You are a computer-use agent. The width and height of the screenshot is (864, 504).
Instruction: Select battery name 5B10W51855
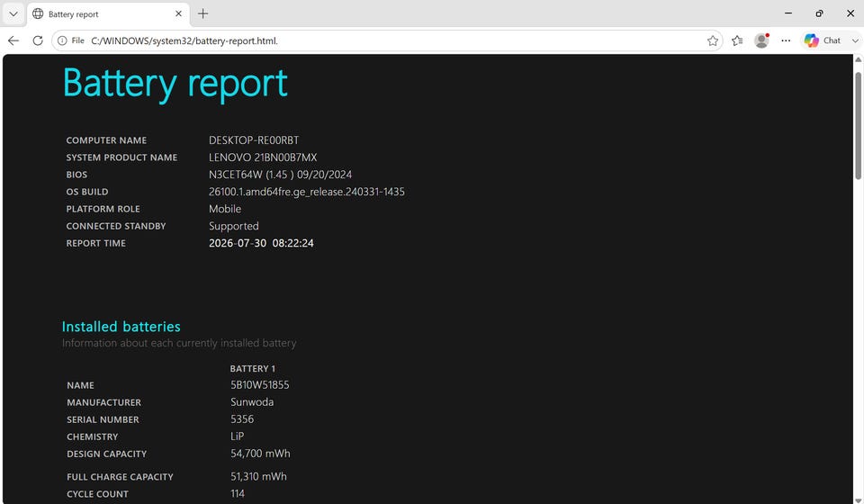click(259, 385)
